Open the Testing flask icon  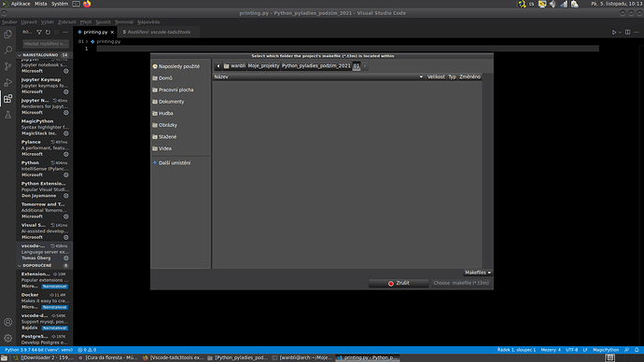7,115
